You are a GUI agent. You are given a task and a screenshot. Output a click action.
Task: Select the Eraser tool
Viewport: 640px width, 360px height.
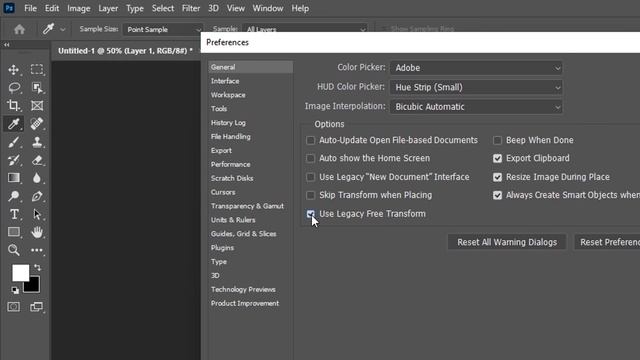pyautogui.click(x=37, y=160)
